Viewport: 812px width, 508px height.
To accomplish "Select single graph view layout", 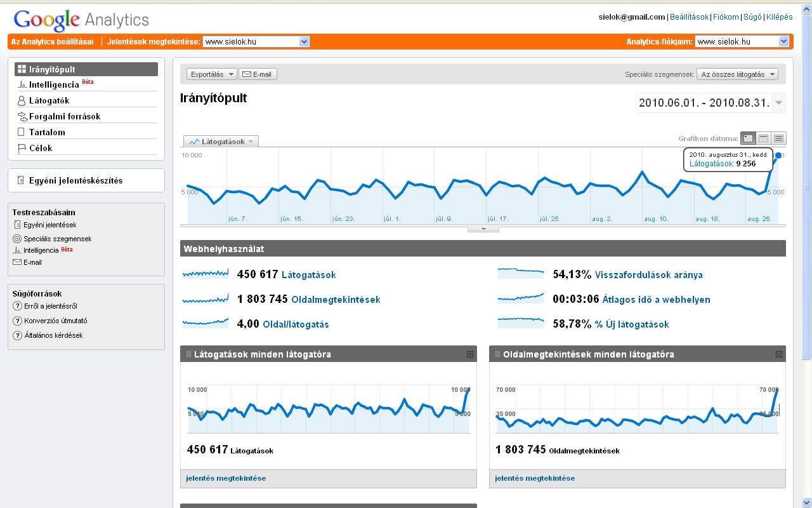I will click(748, 138).
